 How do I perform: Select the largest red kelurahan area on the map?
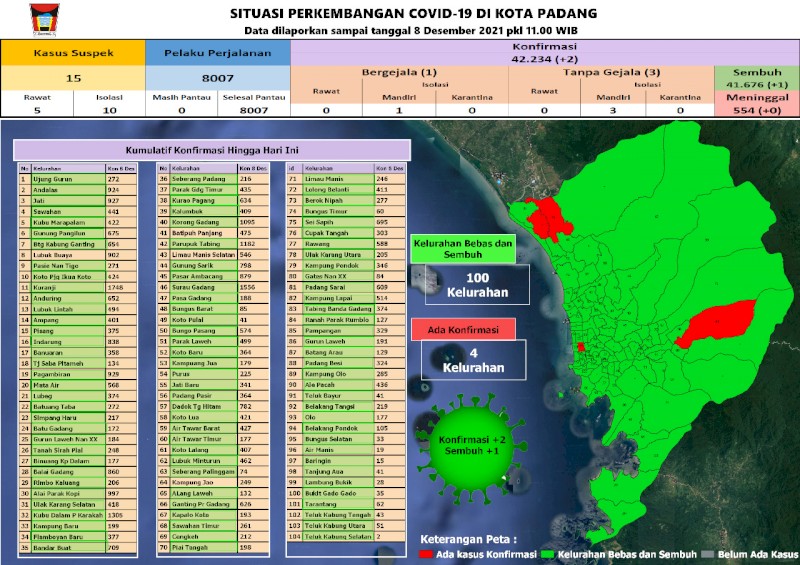(x=716, y=323)
